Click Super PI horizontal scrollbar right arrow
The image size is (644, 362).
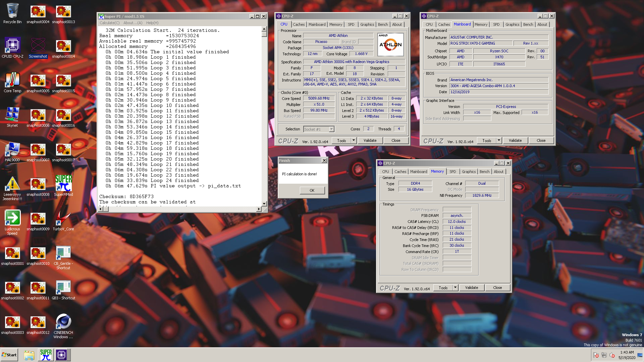259,209
